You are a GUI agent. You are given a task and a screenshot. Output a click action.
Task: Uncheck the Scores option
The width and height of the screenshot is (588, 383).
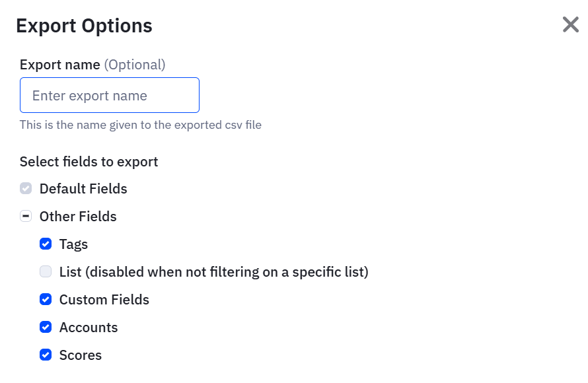pos(45,355)
